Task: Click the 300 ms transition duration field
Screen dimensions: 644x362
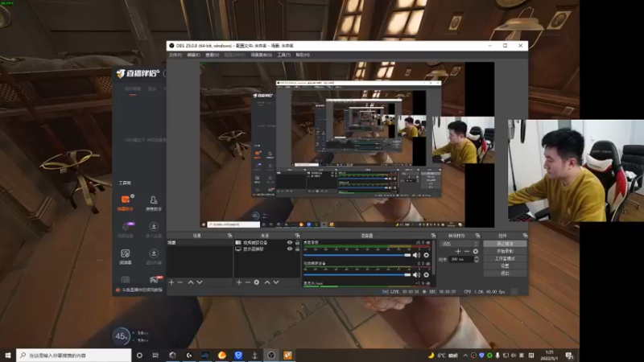Action: pos(461,259)
